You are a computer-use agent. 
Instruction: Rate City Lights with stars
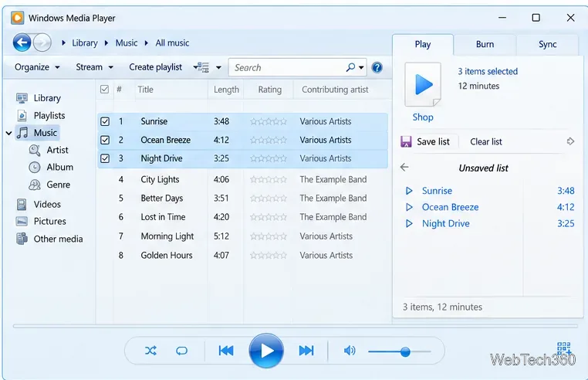click(x=268, y=179)
